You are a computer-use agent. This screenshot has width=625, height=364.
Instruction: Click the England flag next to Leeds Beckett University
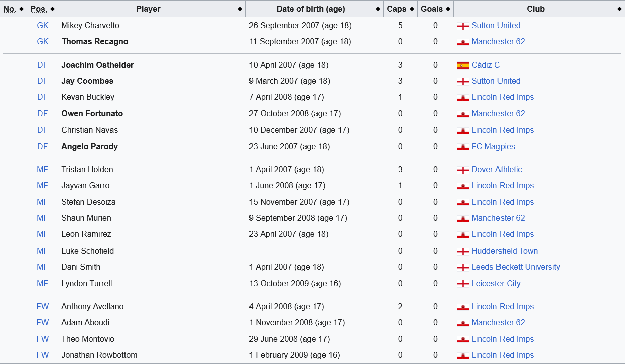tap(463, 267)
